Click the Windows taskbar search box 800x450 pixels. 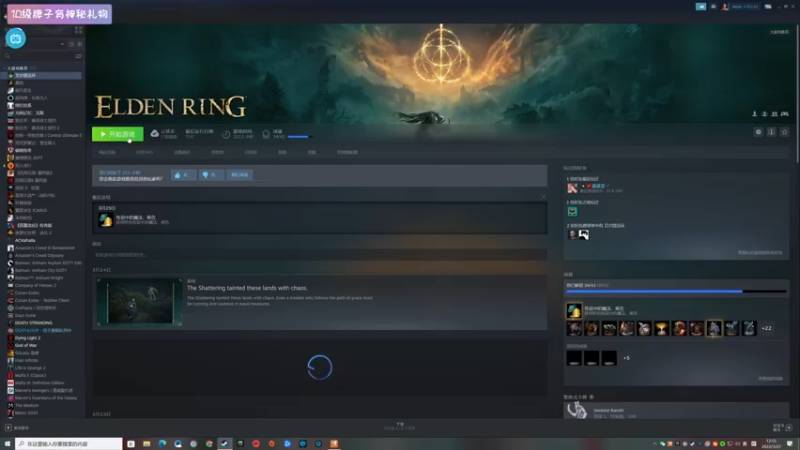tap(69, 444)
